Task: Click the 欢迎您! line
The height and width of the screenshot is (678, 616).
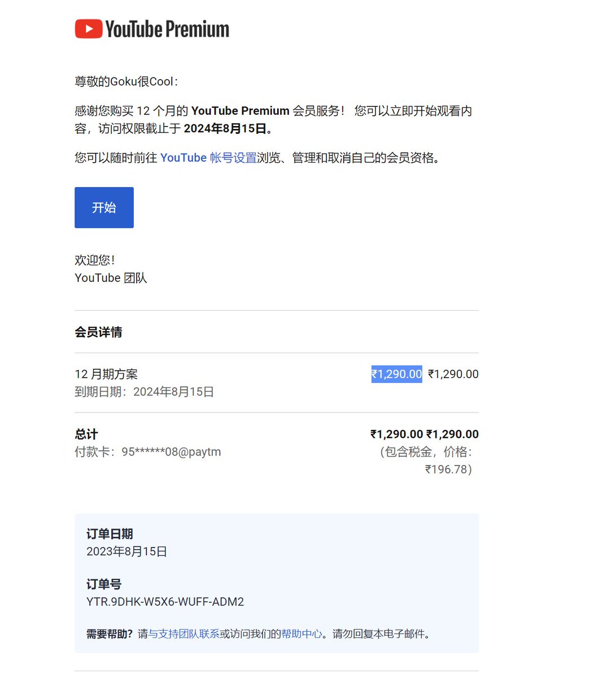Action: (95, 260)
